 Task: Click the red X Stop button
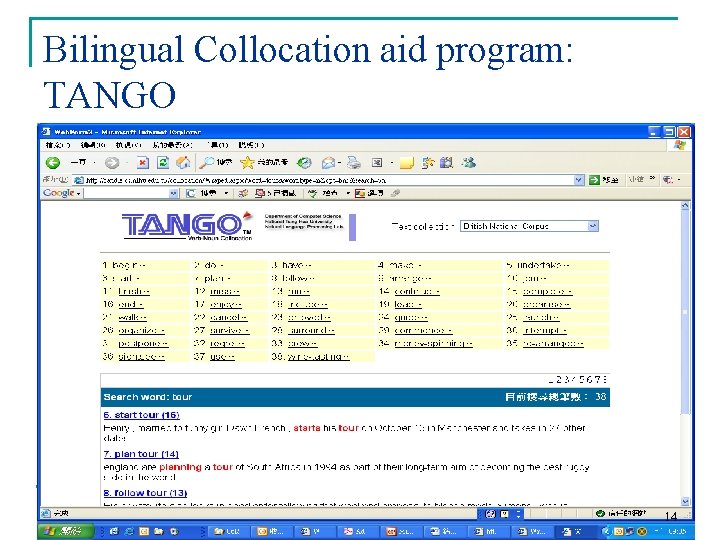(x=143, y=163)
